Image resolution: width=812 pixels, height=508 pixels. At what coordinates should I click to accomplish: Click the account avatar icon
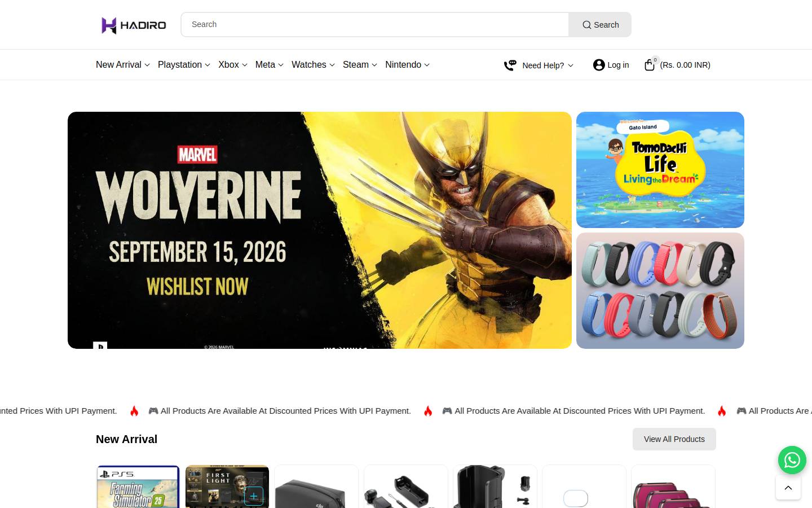pos(599,65)
